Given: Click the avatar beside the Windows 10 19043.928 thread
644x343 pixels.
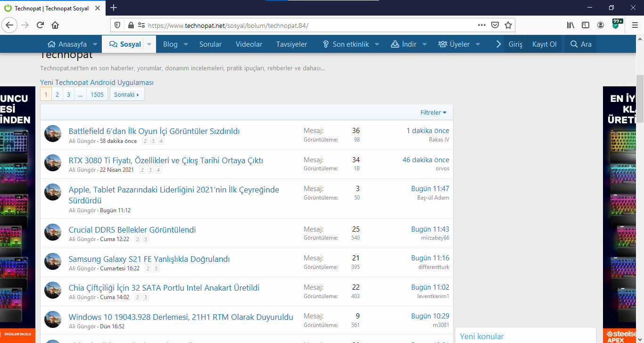Looking at the screenshot, I should point(53,319).
